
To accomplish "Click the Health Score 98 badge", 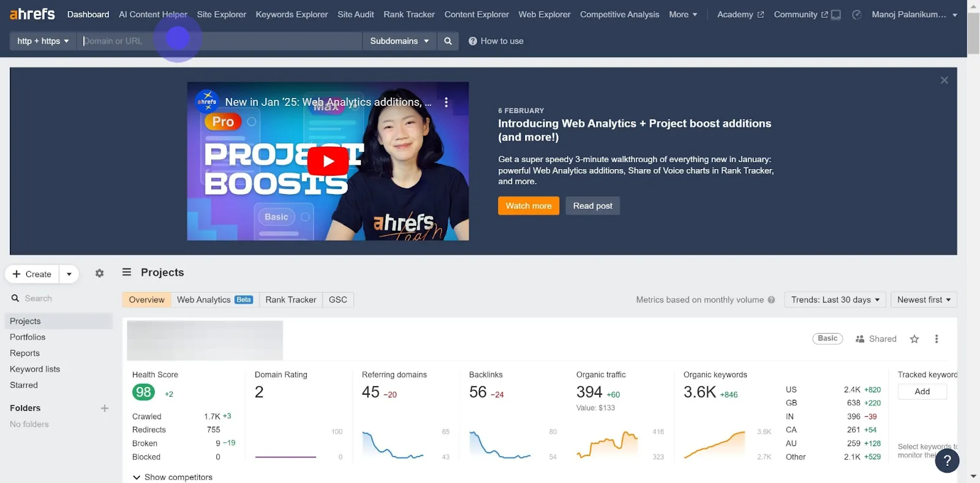I will pyautogui.click(x=143, y=392).
